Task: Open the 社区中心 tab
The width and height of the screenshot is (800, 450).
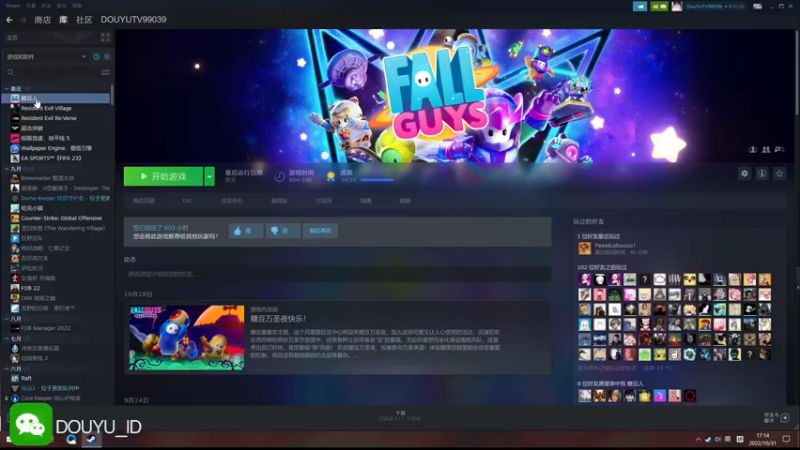Action: pyautogui.click(x=232, y=201)
